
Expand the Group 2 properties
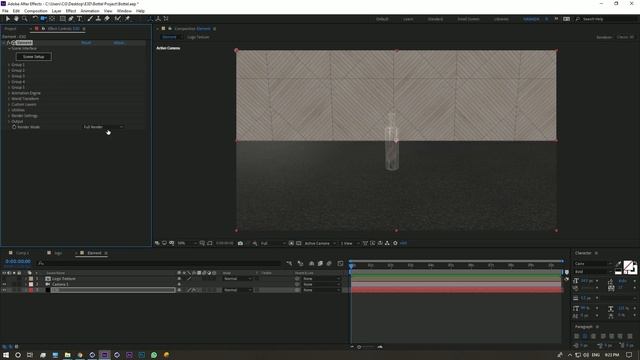coord(9,71)
